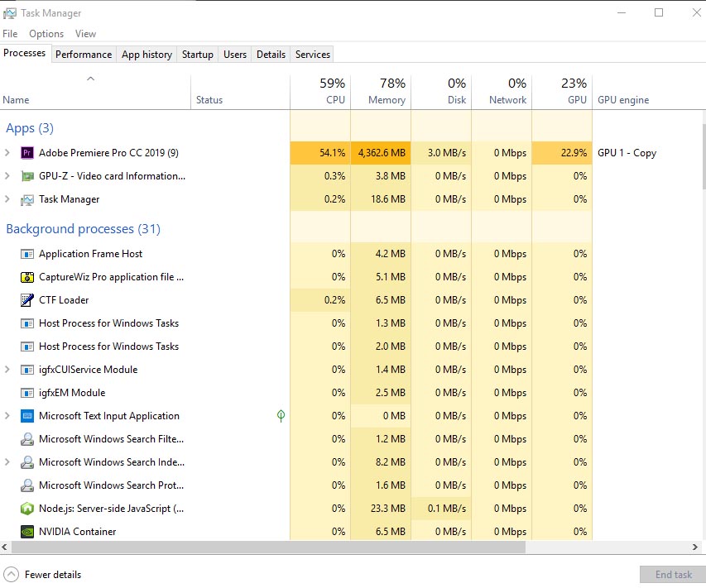Viewport: 706px width, 588px height.
Task: Click the igfxCUIService Module icon
Action: coord(27,370)
